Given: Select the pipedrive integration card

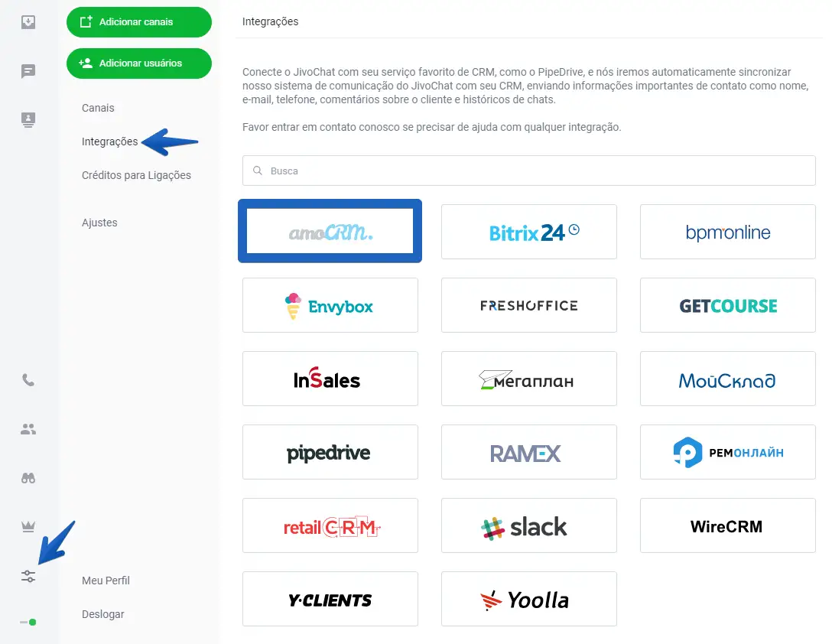Looking at the screenshot, I should [330, 452].
